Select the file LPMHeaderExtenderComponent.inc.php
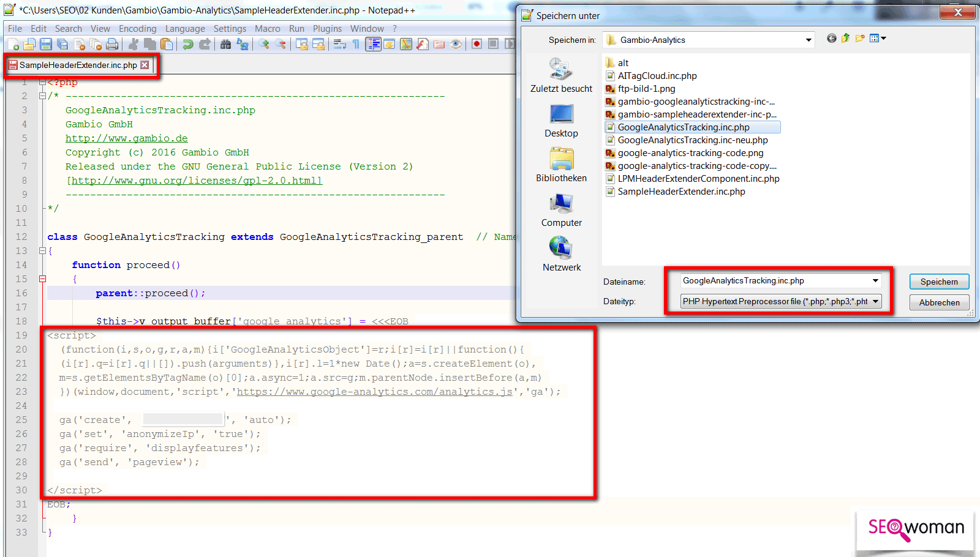This screenshot has height=557, width=980. 692,179
